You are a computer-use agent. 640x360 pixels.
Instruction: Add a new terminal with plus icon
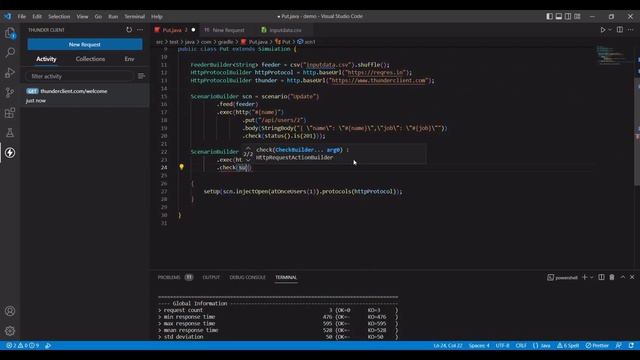pos(584,277)
